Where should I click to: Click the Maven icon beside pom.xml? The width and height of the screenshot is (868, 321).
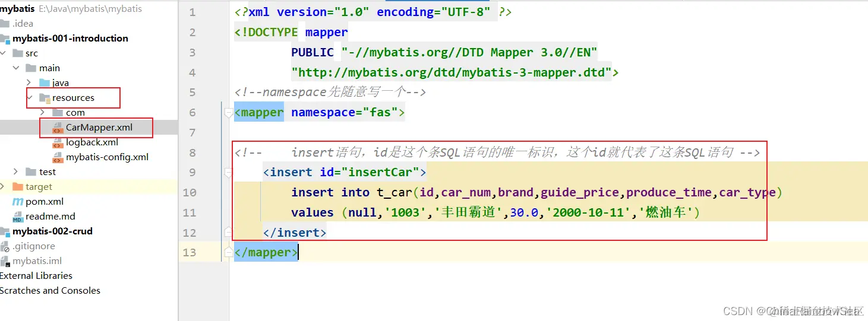pos(18,202)
